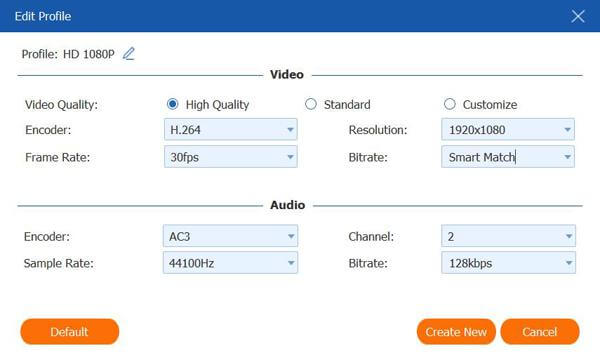This screenshot has width=600, height=362.
Task: Open the Sample Rate 44100Hz dropdown
Action: click(230, 263)
